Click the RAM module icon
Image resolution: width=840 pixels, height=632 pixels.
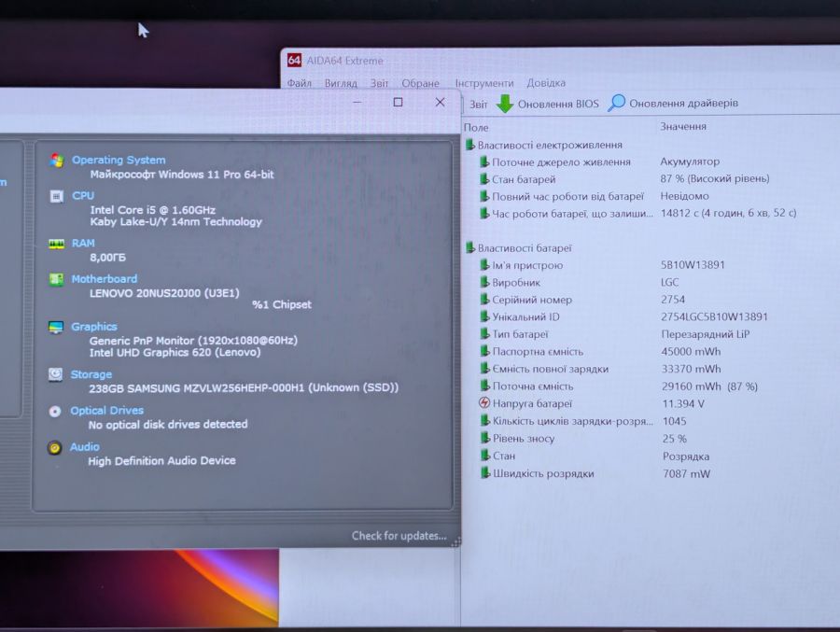click(x=56, y=244)
